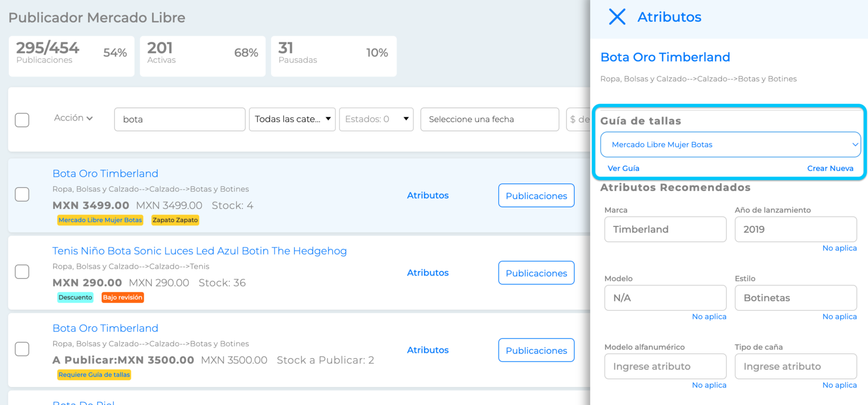868x405 pixels.
Task: Click the Seleccione una fecha field
Action: tap(490, 119)
